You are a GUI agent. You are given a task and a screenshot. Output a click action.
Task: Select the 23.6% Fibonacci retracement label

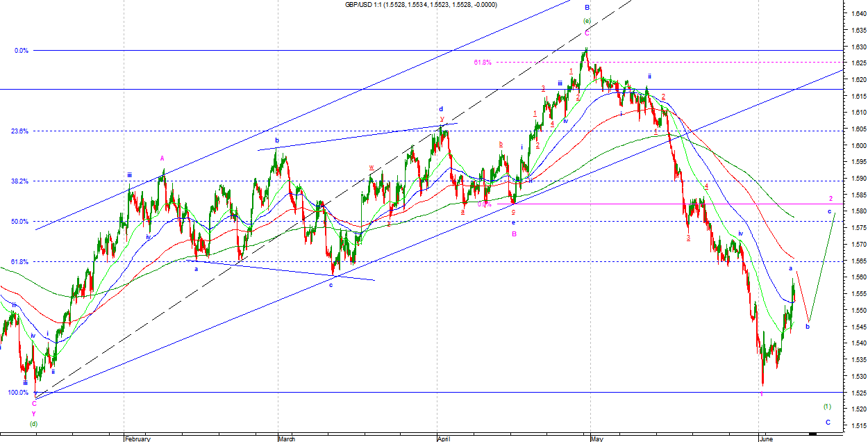(x=19, y=131)
